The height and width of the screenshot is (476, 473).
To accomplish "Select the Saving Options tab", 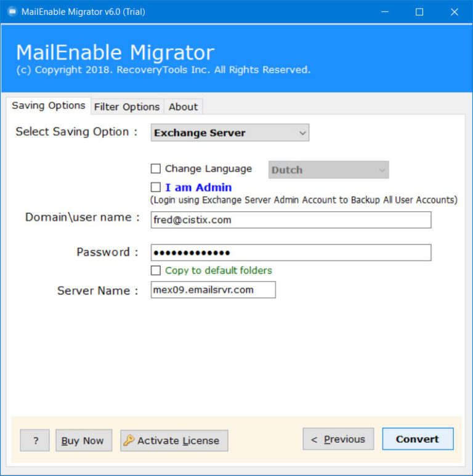I will [x=49, y=105].
